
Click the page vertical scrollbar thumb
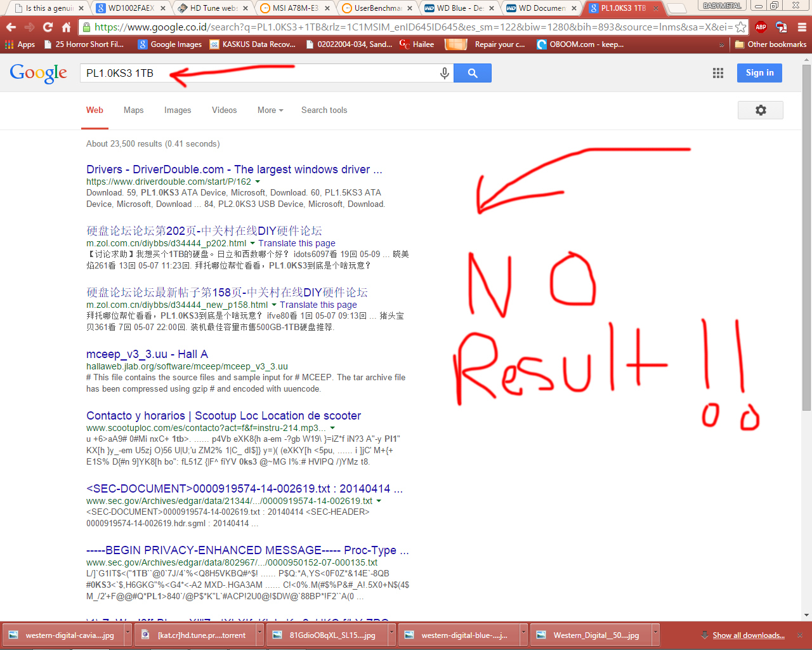click(806, 236)
